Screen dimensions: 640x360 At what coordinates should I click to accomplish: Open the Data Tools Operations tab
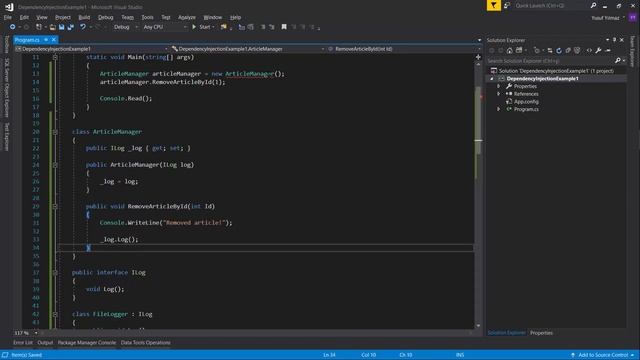[x=146, y=343]
